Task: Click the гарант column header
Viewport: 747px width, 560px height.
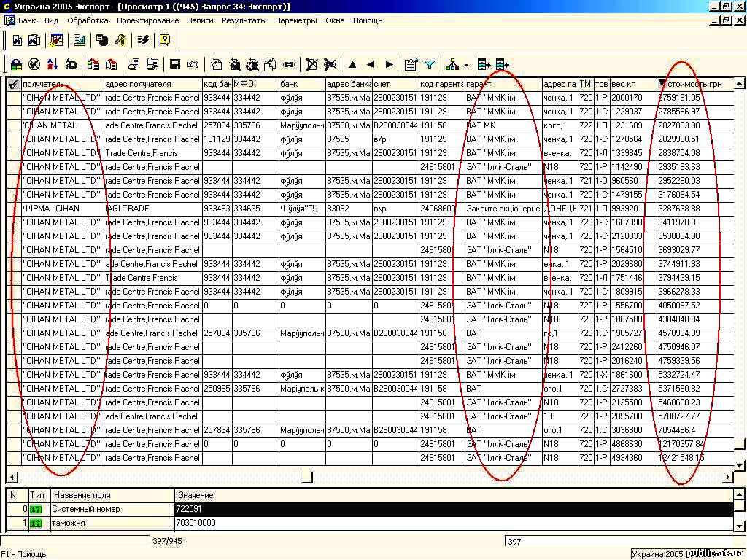Action: point(503,84)
